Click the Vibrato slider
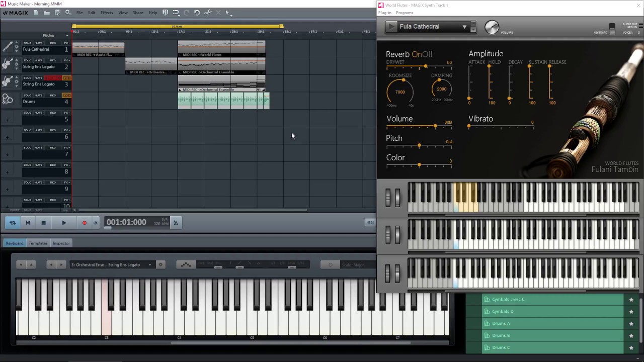 point(501,127)
